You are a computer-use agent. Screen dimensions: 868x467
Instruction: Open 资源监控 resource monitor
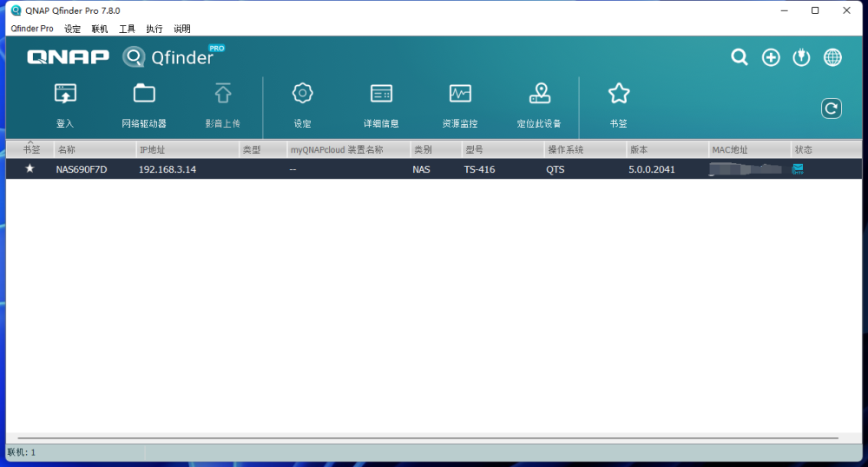[460, 106]
